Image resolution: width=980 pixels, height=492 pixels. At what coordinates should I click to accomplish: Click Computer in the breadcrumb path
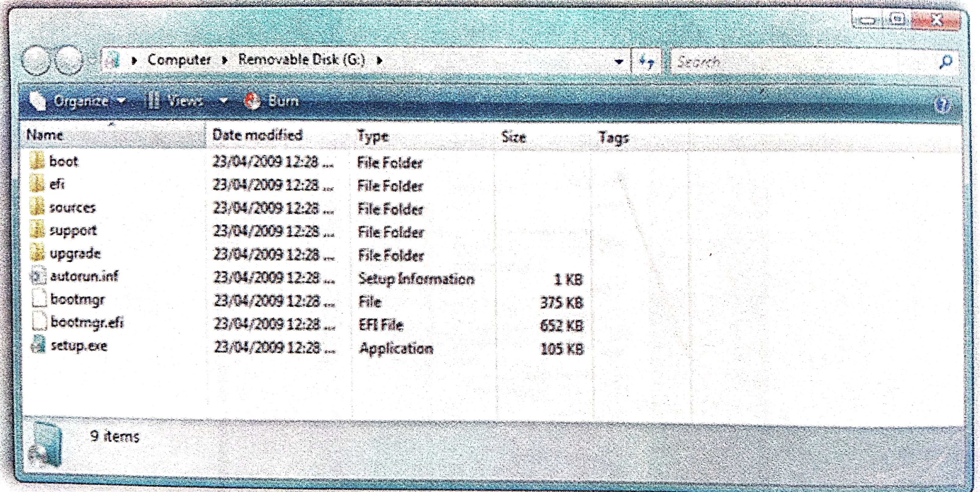click(179, 60)
